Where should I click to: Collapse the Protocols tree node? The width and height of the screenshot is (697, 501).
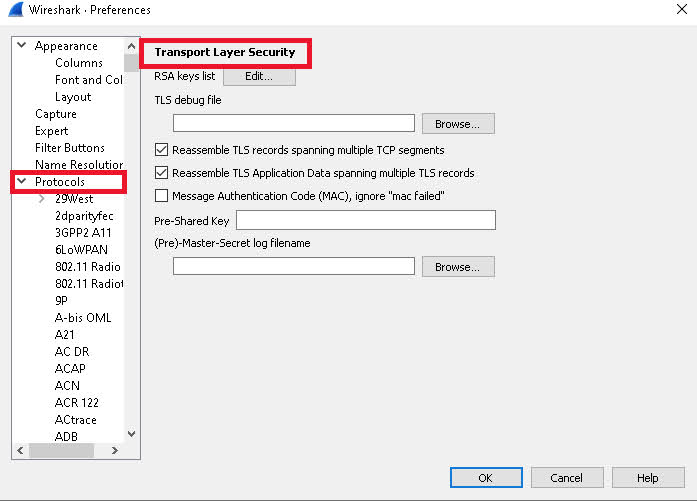click(21, 181)
